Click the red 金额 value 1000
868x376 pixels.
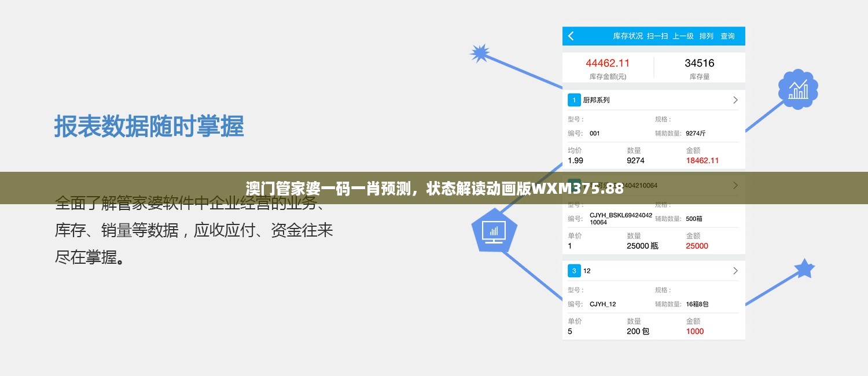pos(695,331)
